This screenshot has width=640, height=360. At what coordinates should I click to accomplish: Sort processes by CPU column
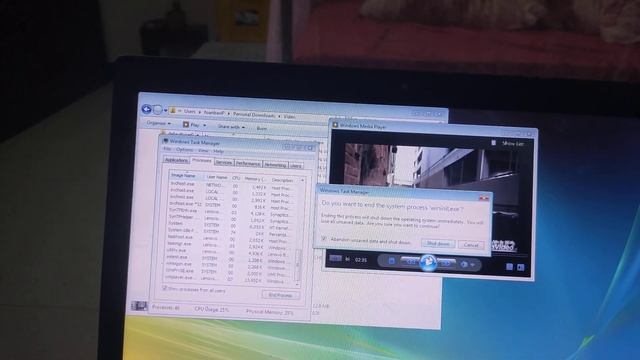(x=236, y=178)
